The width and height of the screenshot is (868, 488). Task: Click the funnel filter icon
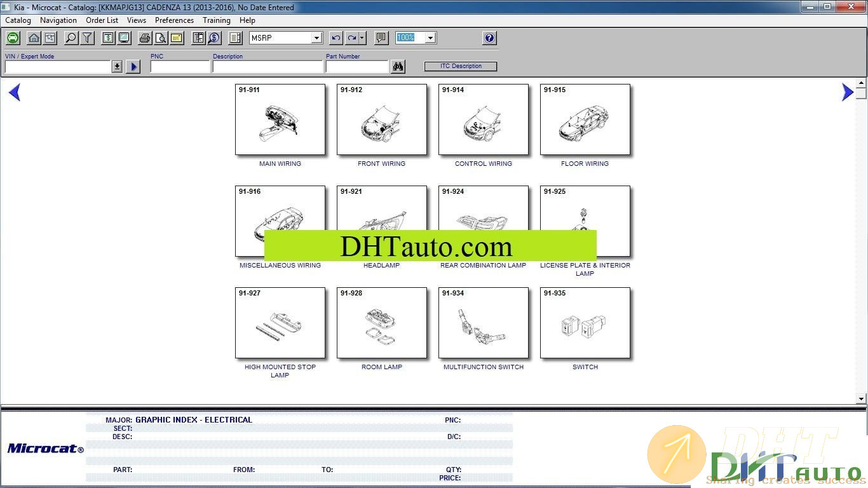click(x=87, y=38)
